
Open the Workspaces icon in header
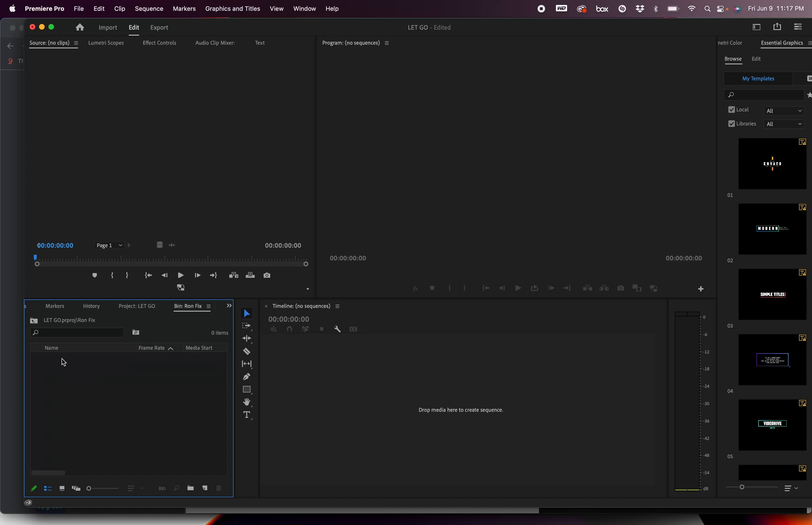pyautogui.click(x=757, y=27)
